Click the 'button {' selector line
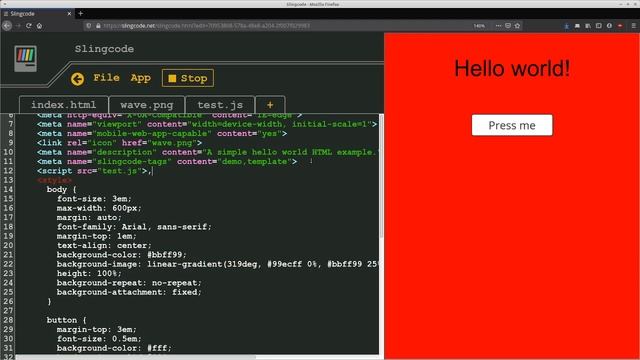The height and width of the screenshot is (360, 640). 67,320
